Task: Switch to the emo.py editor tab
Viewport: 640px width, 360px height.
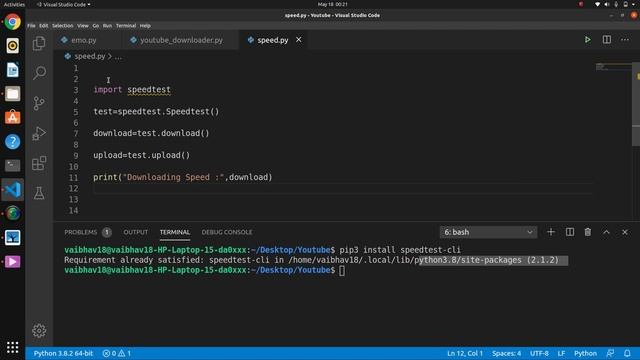Action: point(84,40)
